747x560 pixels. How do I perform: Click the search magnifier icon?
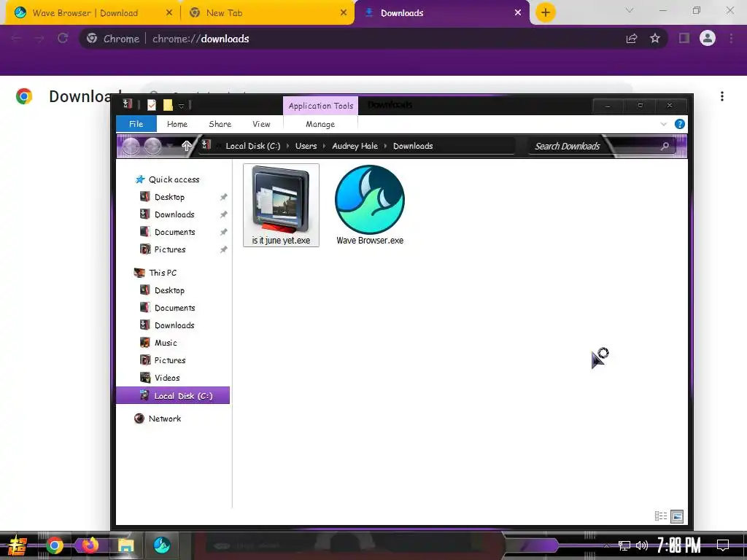665,146
